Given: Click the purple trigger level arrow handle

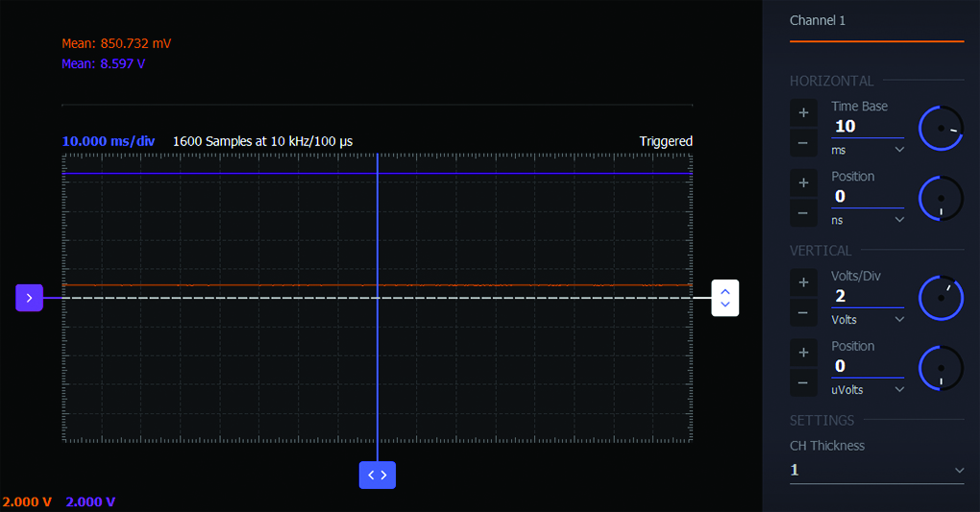Looking at the screenshot, I should coord(30,298).
